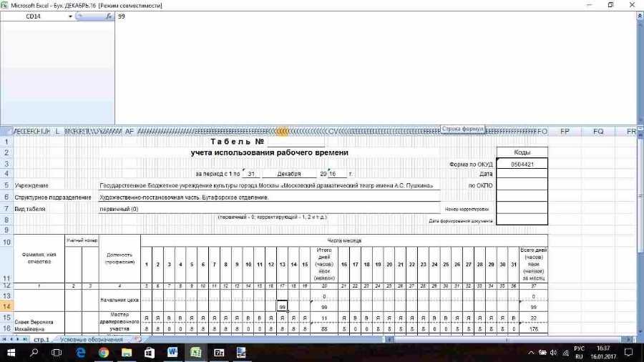This screenshot has width=644, height=362.
Task: Click the Name Box showing CD14
Action: tap(36, 16)
